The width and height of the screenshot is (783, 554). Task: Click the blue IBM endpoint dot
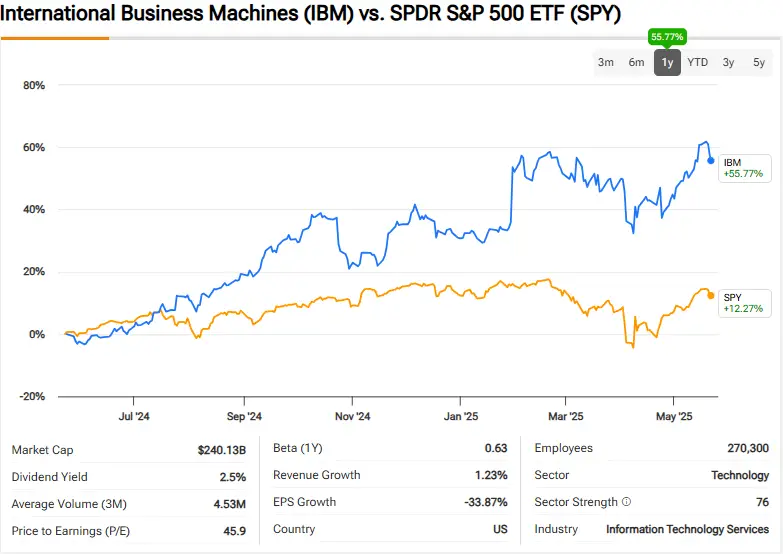coord(711,160)
